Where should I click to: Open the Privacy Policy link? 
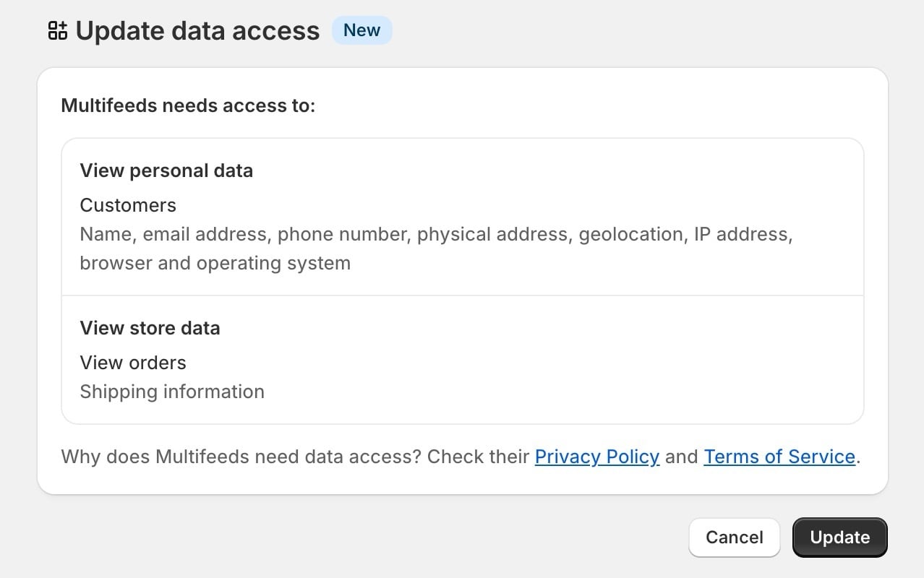pyautogui.click(x=596, y=457)
